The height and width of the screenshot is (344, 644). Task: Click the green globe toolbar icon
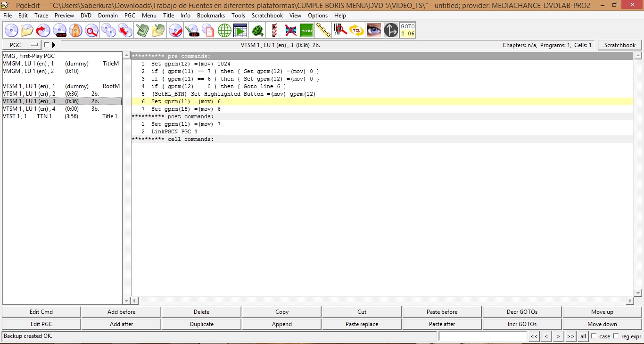[x=224, y=31]
